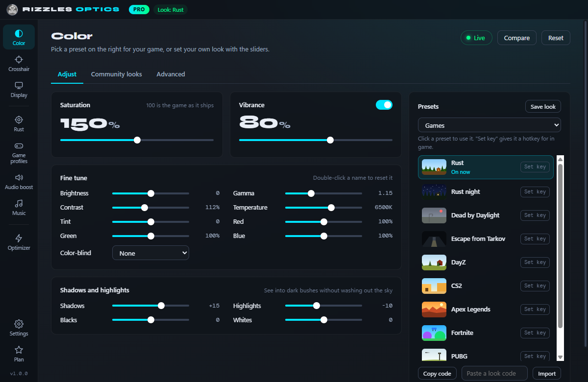Screen dimensions: 588x382
Task: Click the Whites slider handle
Action: [324, 320]
